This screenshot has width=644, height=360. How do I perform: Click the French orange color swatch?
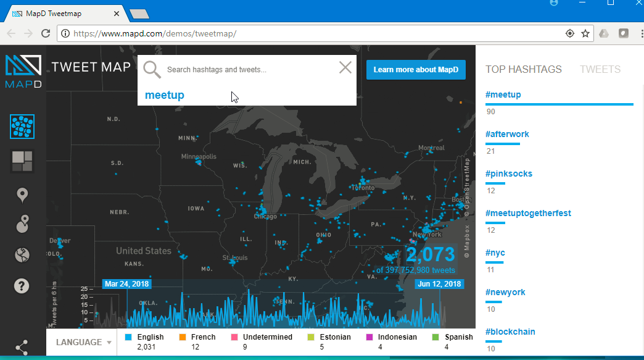coord(183,337)
